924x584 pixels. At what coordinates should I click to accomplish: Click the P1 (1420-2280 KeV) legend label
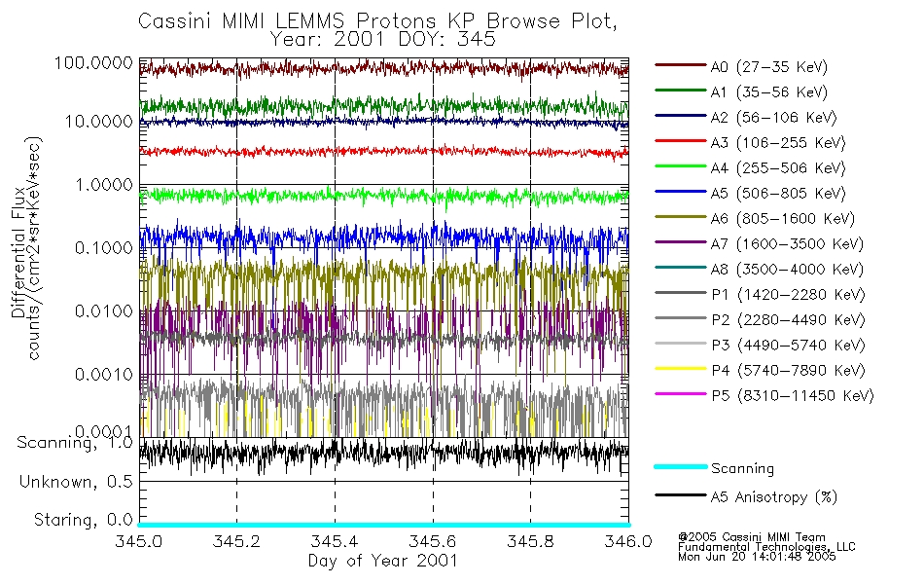click(788, 295)
